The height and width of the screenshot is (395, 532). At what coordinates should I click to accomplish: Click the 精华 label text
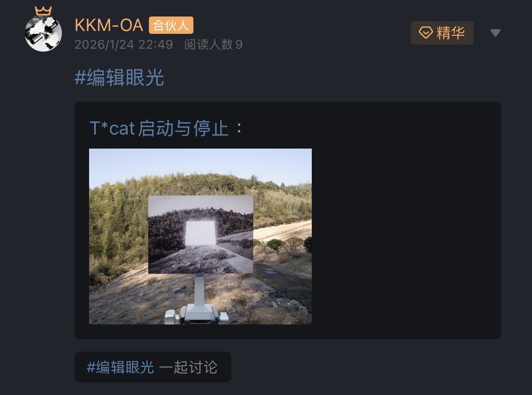coord(450,33)
